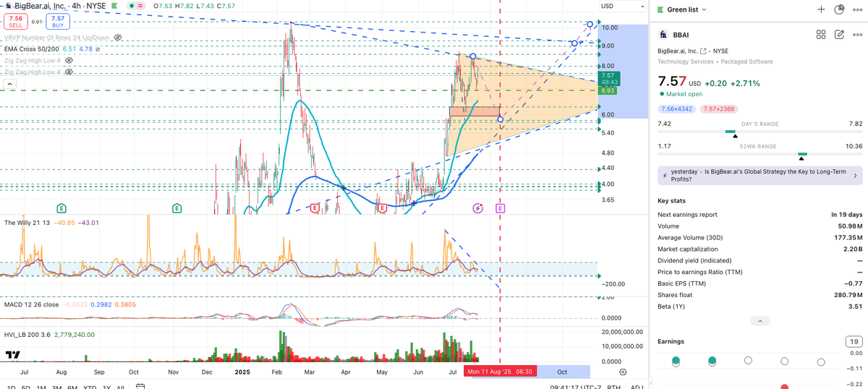Click the 10.00 price axis label
868x389 pixels.
(x=609, y=27)
